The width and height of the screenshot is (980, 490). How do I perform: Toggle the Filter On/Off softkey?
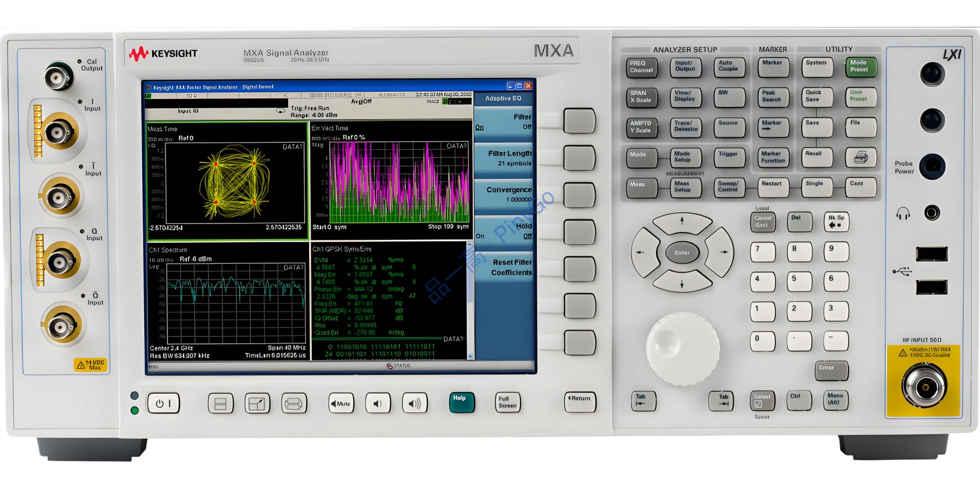pyautogui.click(x=503, y=123)
